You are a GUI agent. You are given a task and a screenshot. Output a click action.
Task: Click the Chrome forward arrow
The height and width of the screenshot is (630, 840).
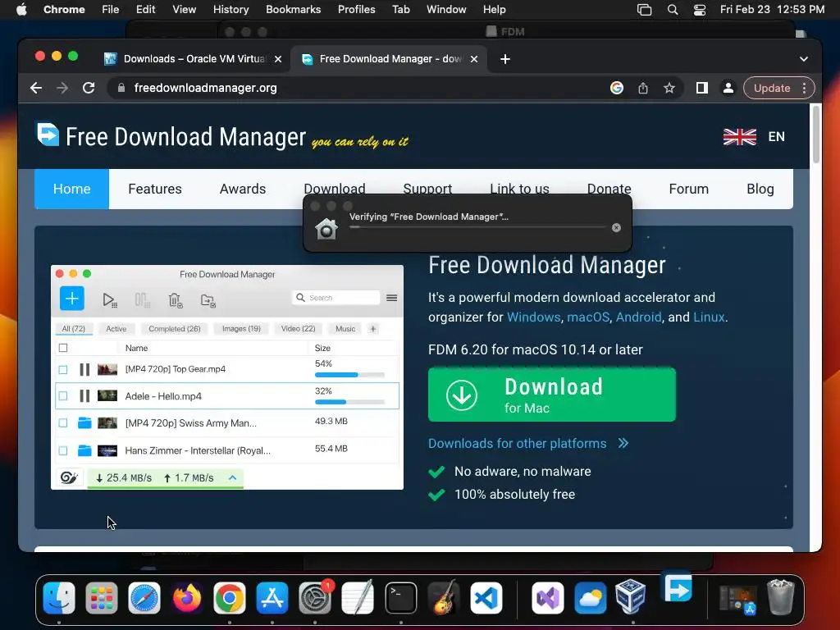(62, 88)
